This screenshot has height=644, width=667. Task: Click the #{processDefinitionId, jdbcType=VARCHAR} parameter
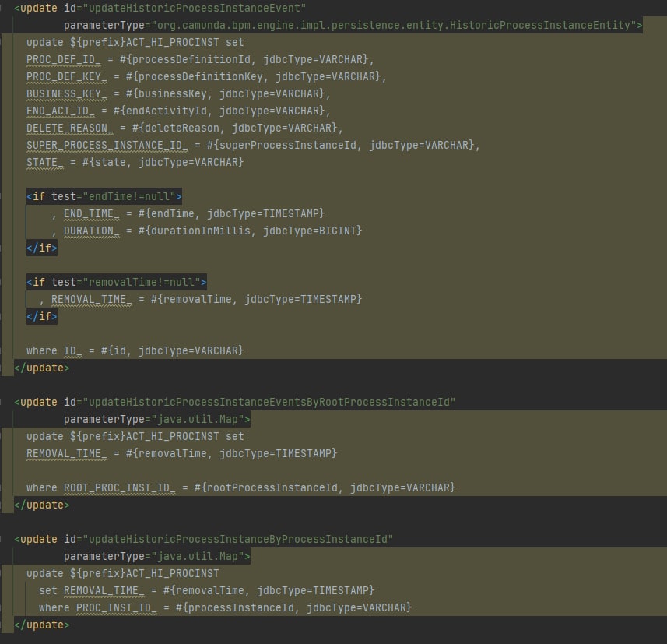[x=244, y=60]
